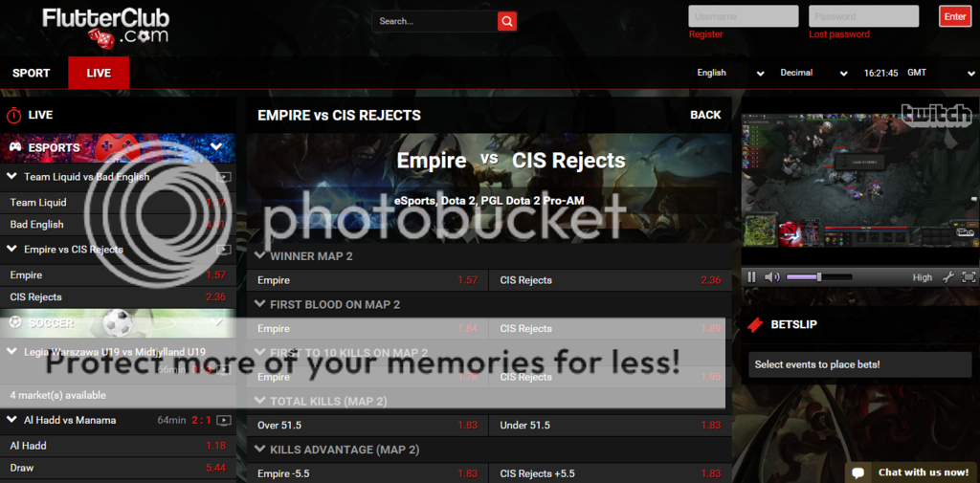Adjust the stream volume slider
980x483 pixels.
coord(819,276)
